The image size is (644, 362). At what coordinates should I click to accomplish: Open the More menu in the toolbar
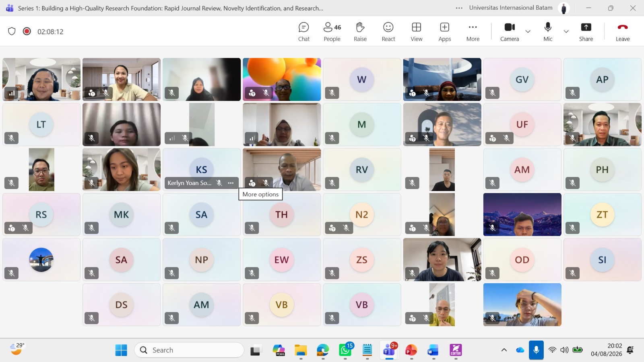coord(473,32)
